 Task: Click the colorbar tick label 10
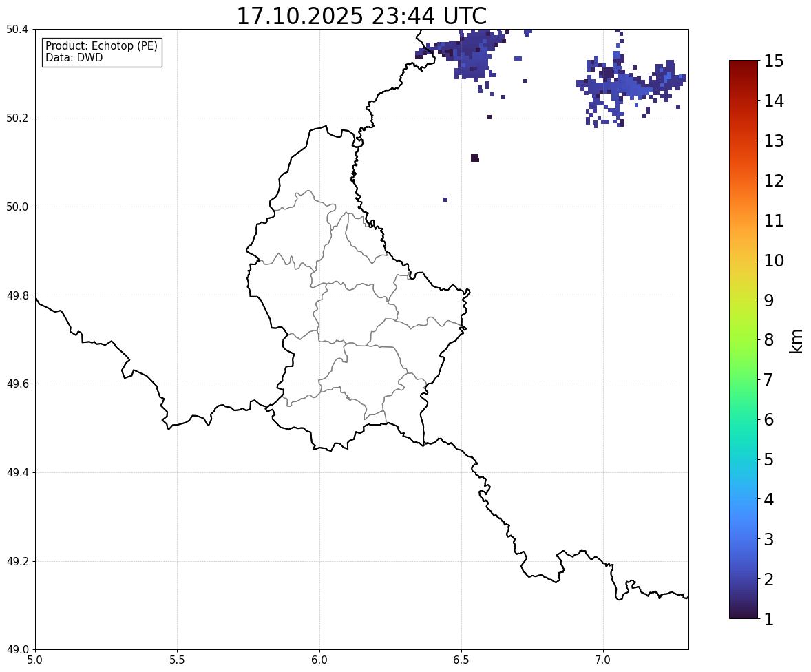[774, 260]
